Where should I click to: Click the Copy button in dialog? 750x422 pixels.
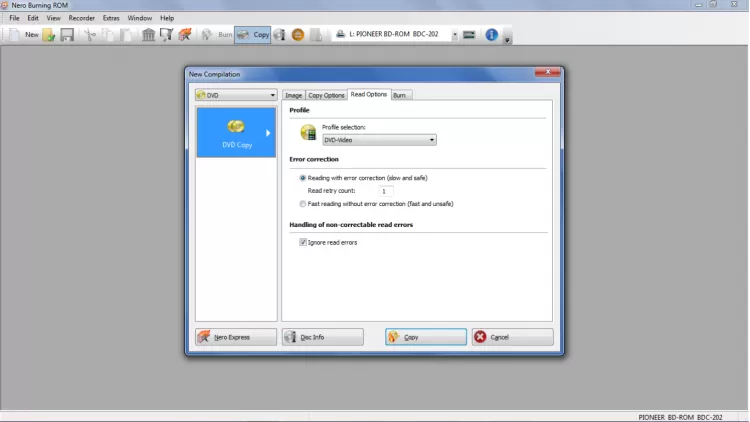[426, 337]
